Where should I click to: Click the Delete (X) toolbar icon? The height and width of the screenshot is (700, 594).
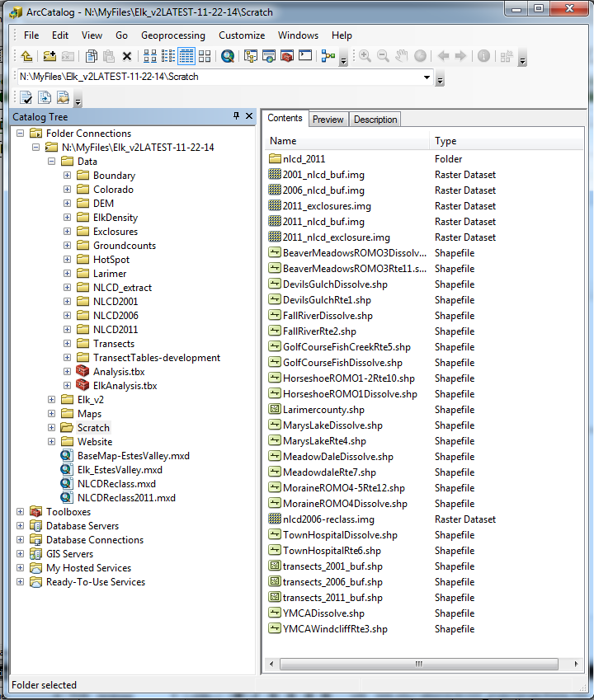[127, 56]
